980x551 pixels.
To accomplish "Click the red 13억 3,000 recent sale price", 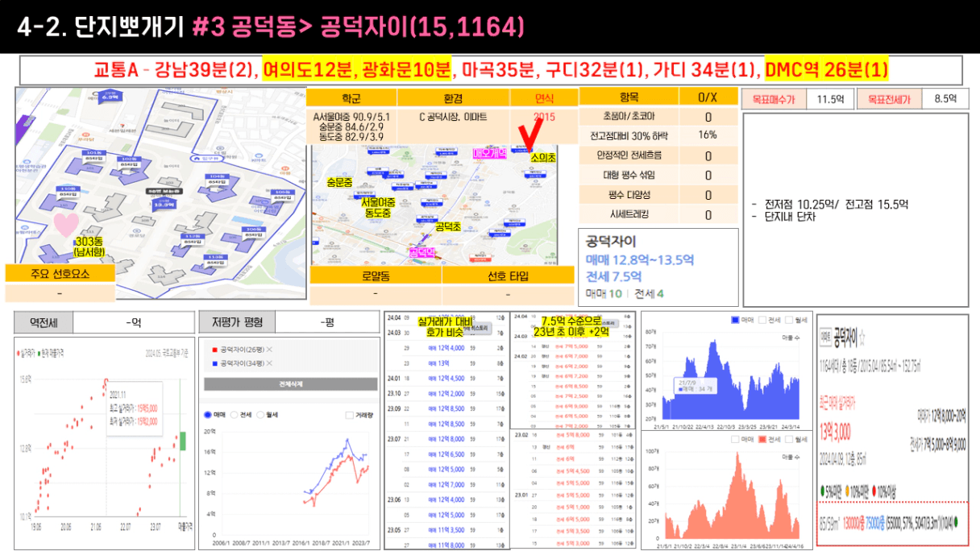I will click(x=836, y=432).
